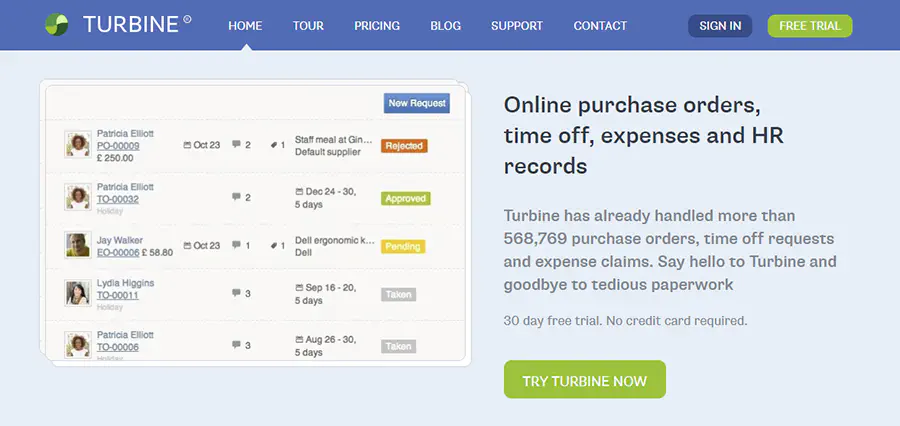Open the HOME navigation item
This screenshot has width=900, height=426.
pyautogui.click(x=245, y=26)
